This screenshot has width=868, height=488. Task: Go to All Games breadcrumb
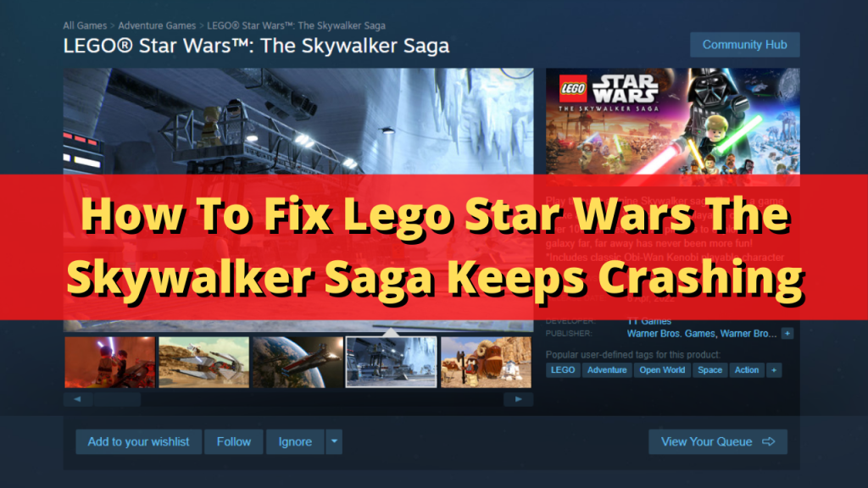(85, 25)
